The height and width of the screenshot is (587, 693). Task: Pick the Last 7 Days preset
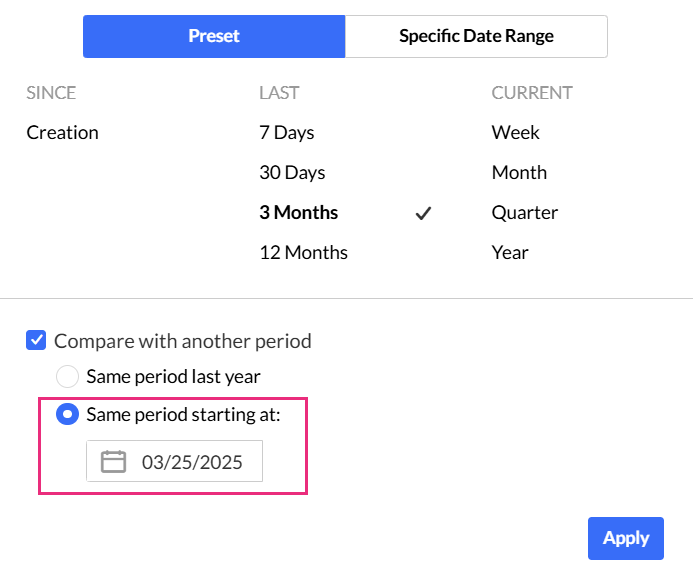[287, 133]
